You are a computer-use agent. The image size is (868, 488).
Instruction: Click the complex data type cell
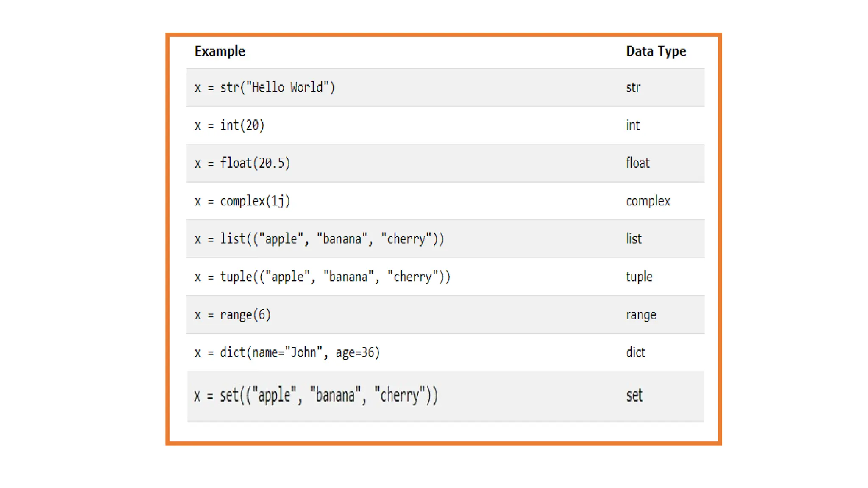[x=648, y=201]
